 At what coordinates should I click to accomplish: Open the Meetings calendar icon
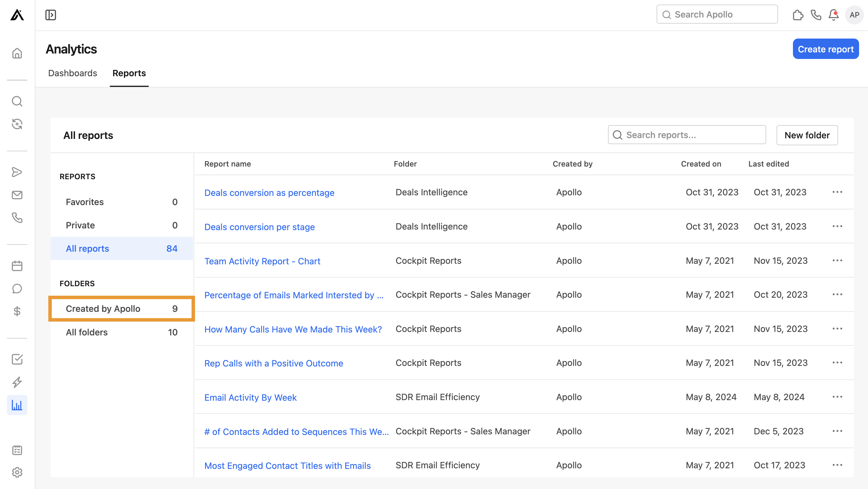pos(17,265)
